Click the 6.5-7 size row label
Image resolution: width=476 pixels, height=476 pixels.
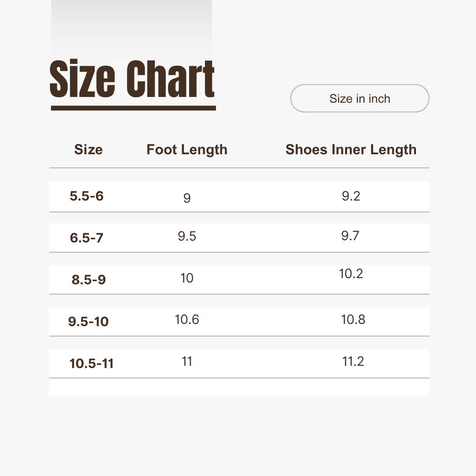pos(87,238)
